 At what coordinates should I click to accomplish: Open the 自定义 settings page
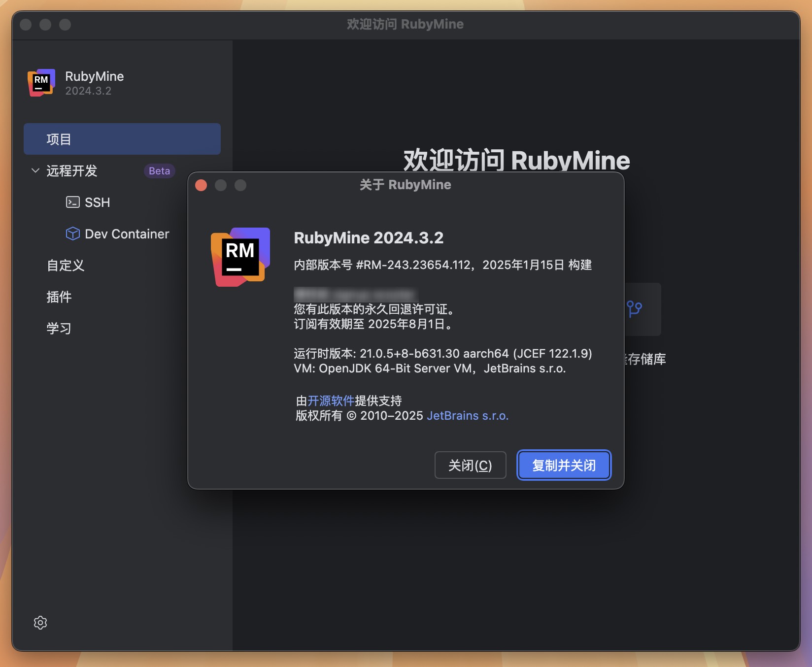coord(66,266)
